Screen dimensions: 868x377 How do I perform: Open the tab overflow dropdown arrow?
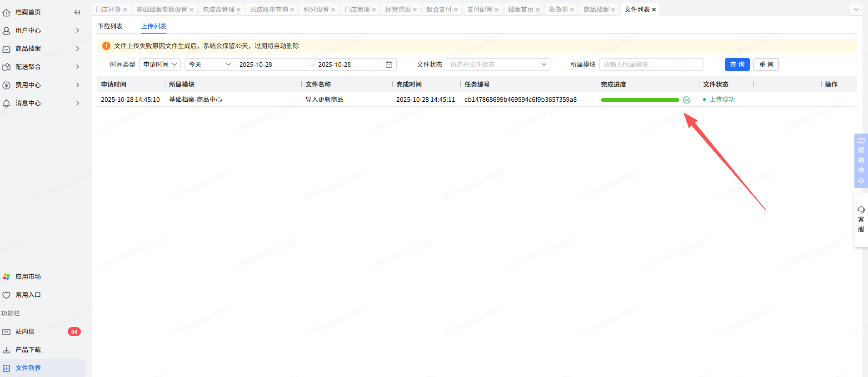click(x=856, y=10)
